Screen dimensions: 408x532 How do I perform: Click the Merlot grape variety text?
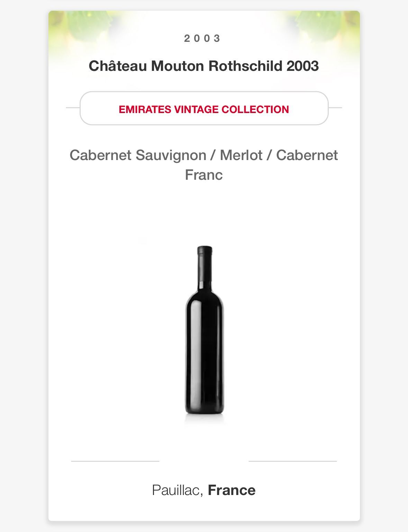click(241, 155)
